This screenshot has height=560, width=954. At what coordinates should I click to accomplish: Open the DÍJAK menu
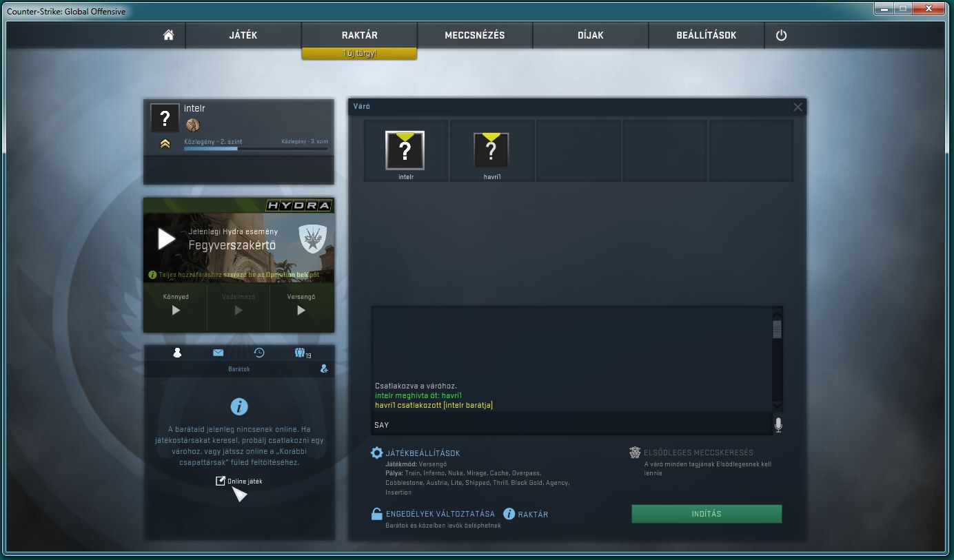(591, 35)
